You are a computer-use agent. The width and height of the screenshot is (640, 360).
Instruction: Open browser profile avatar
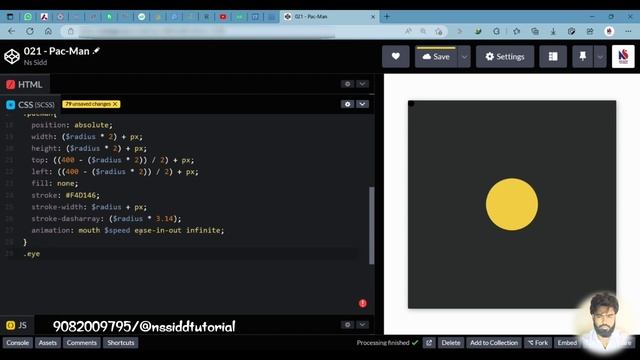point(609,31)
